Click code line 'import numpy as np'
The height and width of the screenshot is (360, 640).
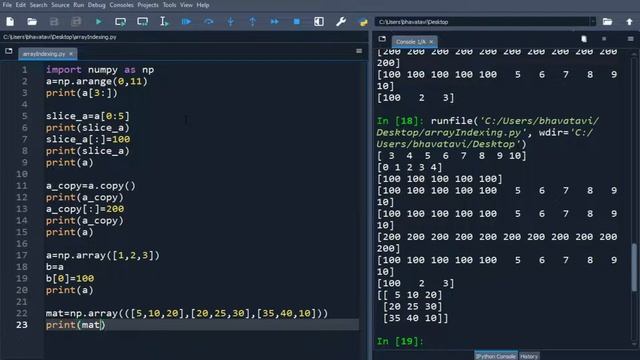point(100,70)
